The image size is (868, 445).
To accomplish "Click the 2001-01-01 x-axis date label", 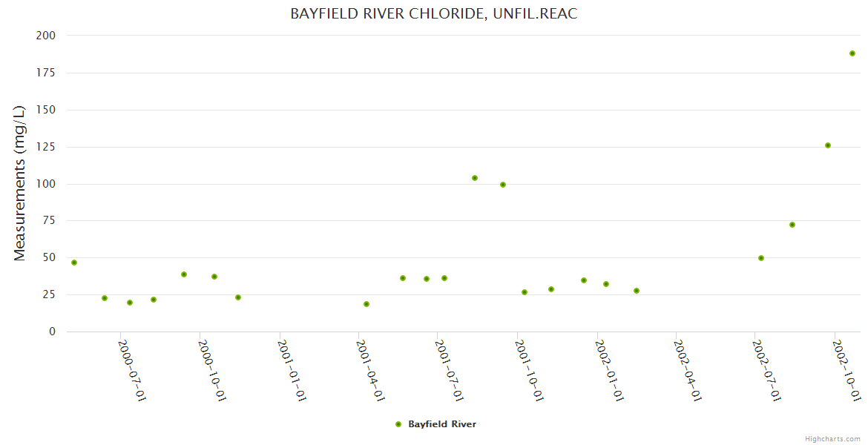I will pyautogui.click(x=292, y=370).
